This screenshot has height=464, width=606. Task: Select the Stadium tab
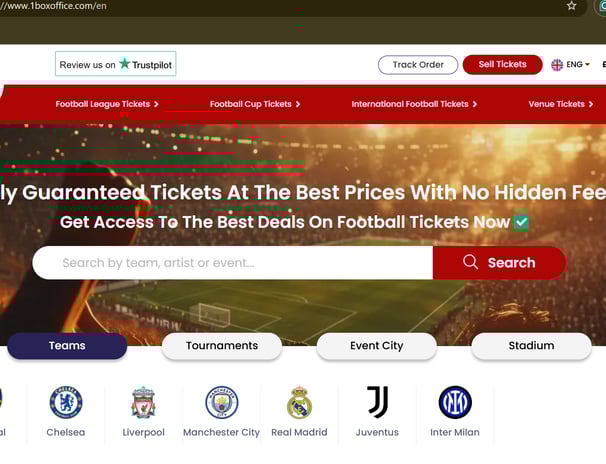pyautogui.click(x=531, y=346)
